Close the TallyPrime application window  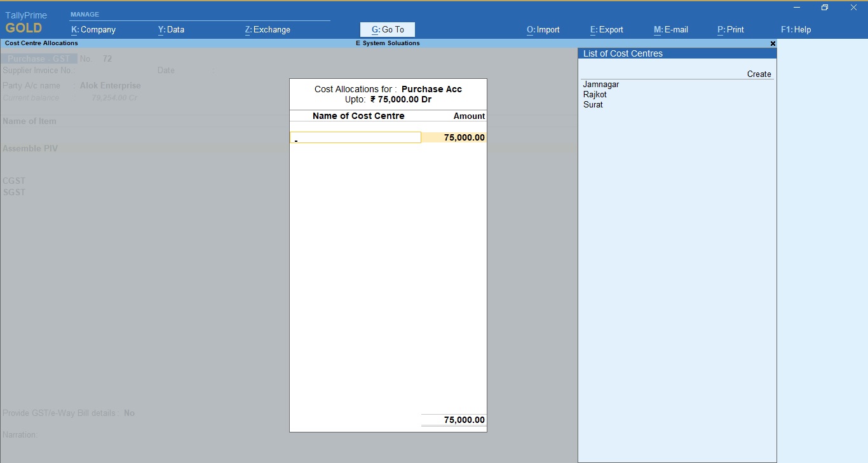tap(853, 8)
